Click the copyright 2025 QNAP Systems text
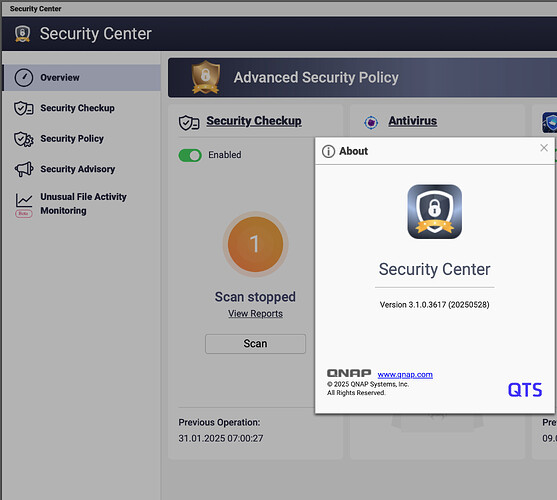 (x=368, y=384)
